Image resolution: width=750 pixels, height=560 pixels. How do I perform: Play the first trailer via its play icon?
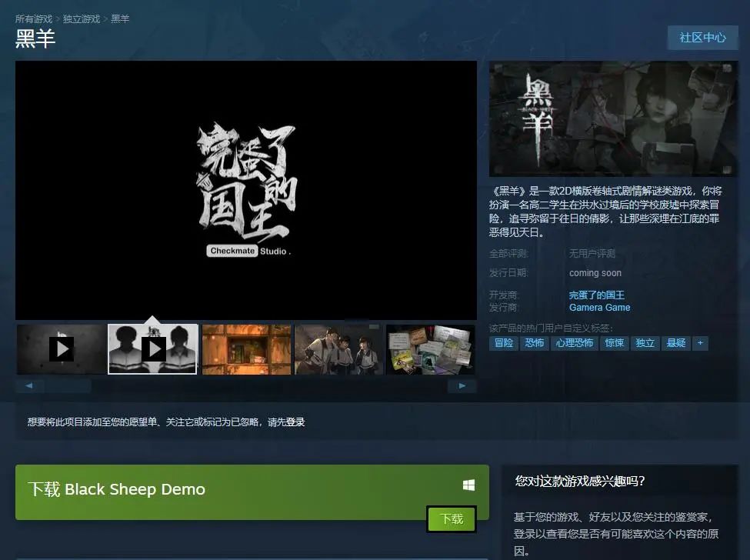[62, 348]
